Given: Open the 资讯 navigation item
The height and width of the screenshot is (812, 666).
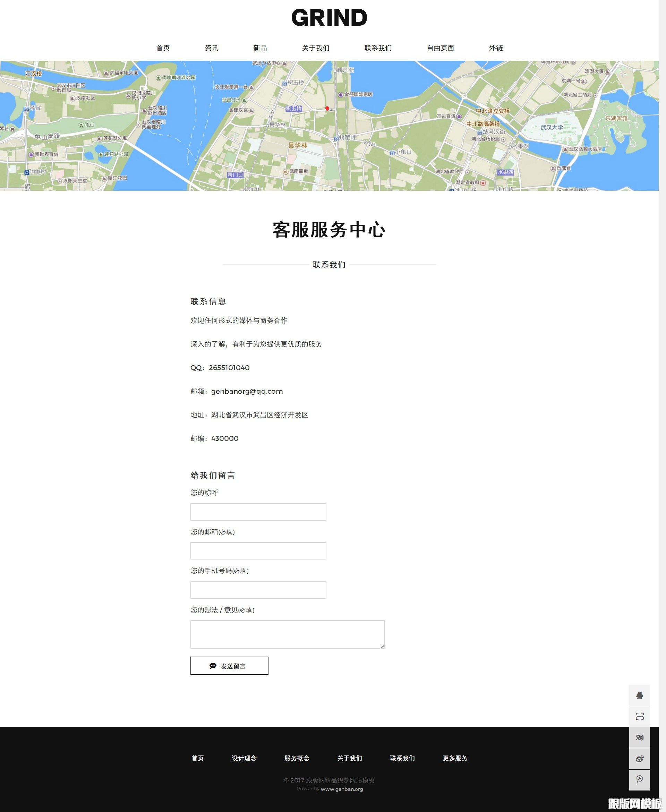Looking at the screenshot, I should 211,48.
